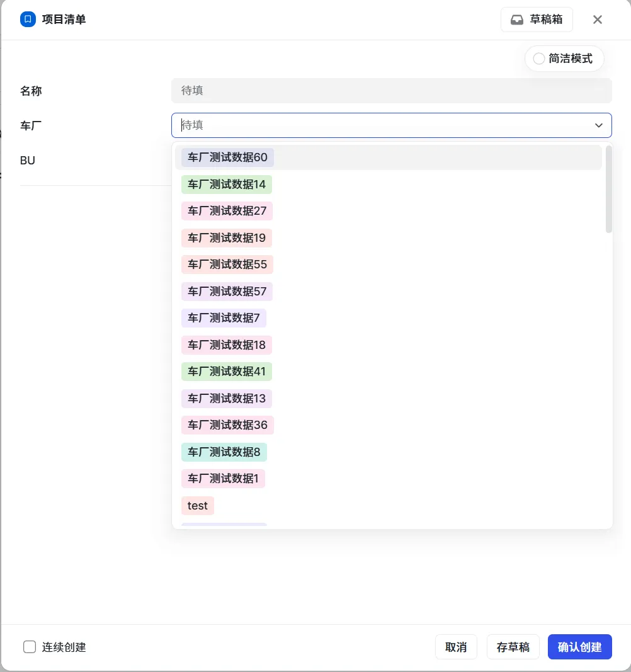Click the blue 项目清单 bookmark icon

(28, 20)
